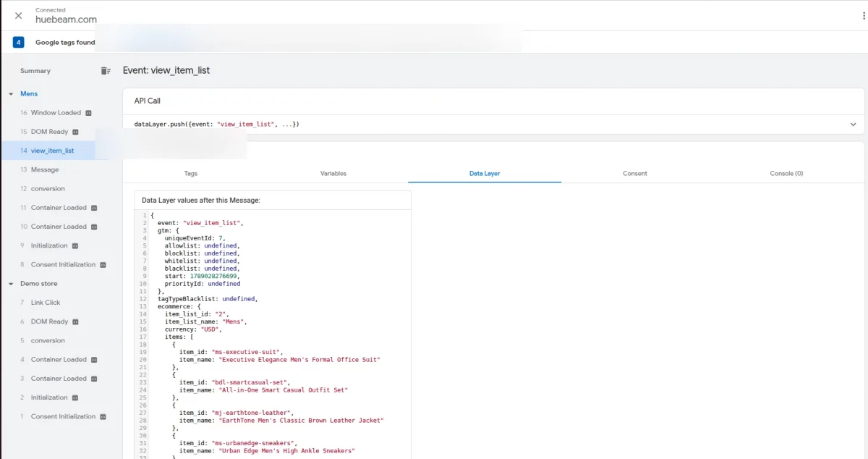Click the icon beside 2 Initialization
The width and height of the screenshot is (868, 459).
point(75,397)
